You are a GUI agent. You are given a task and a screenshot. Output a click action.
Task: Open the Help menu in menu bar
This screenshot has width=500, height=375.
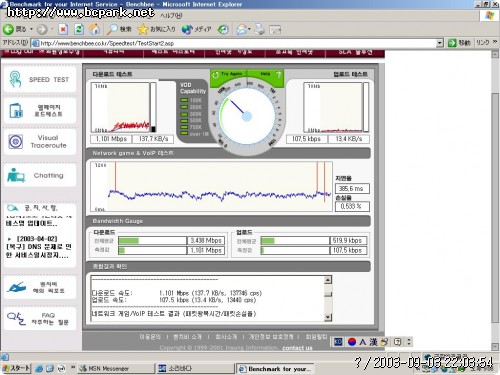pos(171,15)
